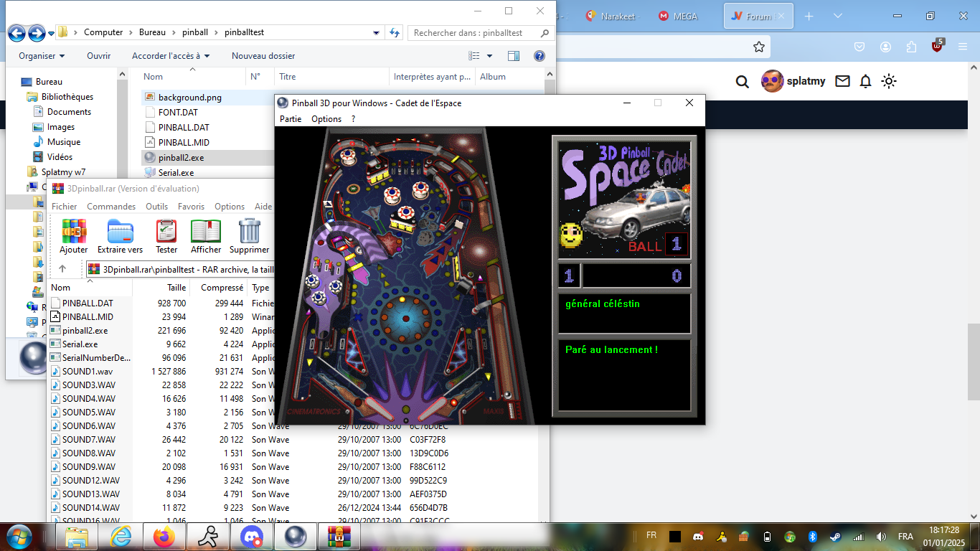Click the Explorer forward arrow button

tap(37, 33)
